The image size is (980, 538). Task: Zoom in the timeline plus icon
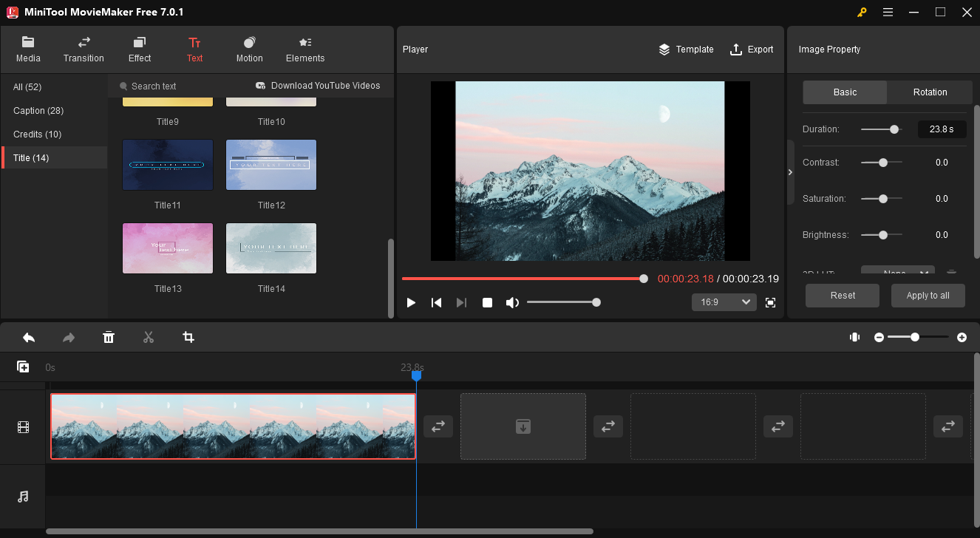point(962,337)
